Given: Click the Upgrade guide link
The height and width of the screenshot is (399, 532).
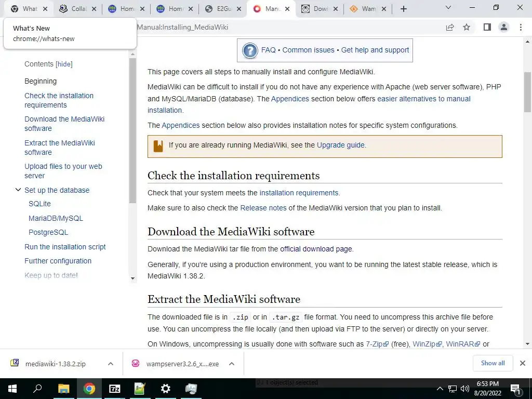Looking at the screenshot, I should click(x=341, y=145).
